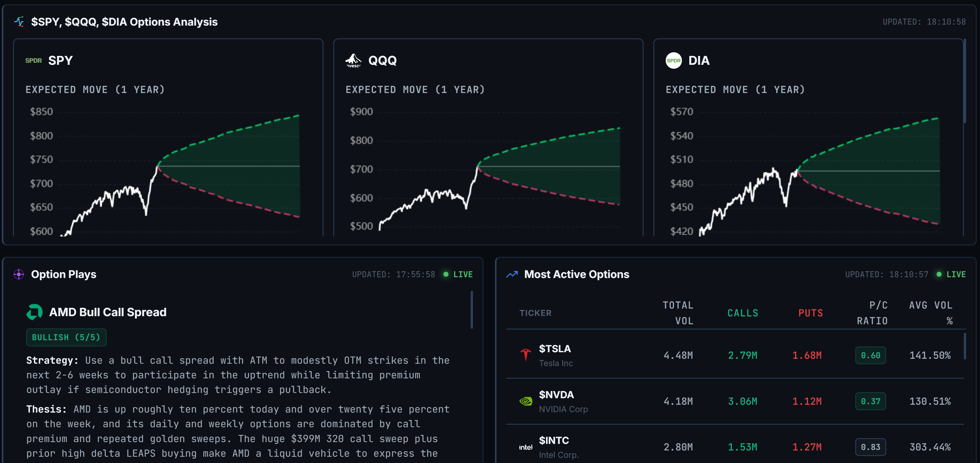Click the SPY card title
This screenshot has width=980, height=463.
(x=60, y=60)
